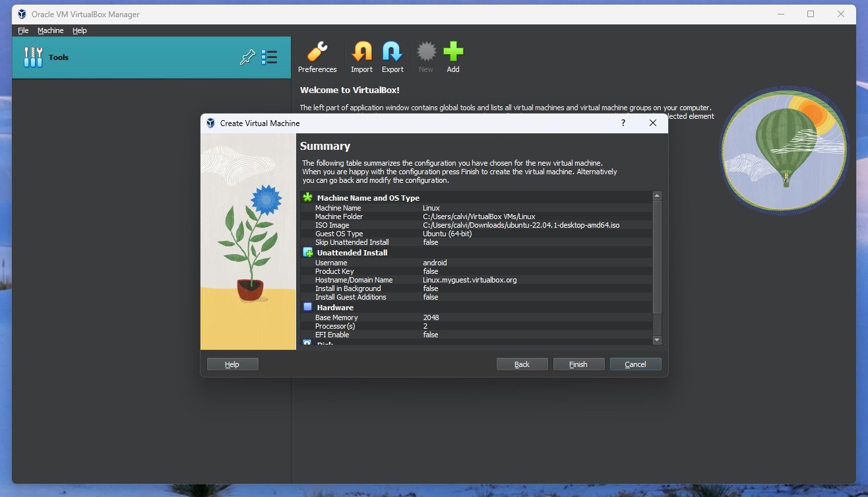Viewport: 868px width, 497px height.
Task: Cancel the Create Virtual Machine dialog
Action: 635,364
